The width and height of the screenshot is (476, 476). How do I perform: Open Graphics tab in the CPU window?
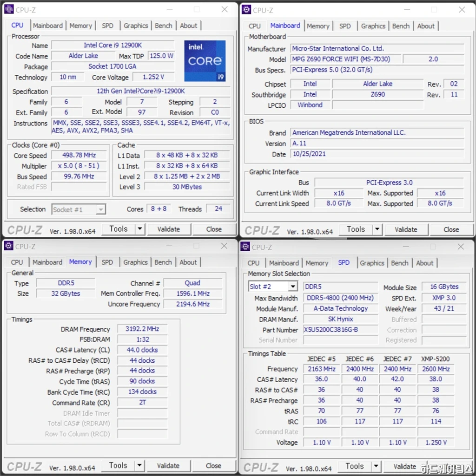click(x=136, y=26)
